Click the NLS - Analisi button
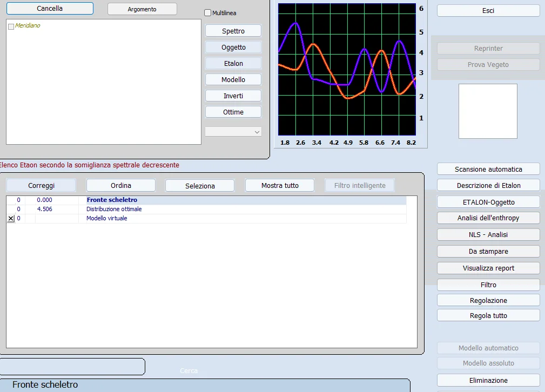The height and width of the screenshot is (392, 545). (x=488, y=235)
